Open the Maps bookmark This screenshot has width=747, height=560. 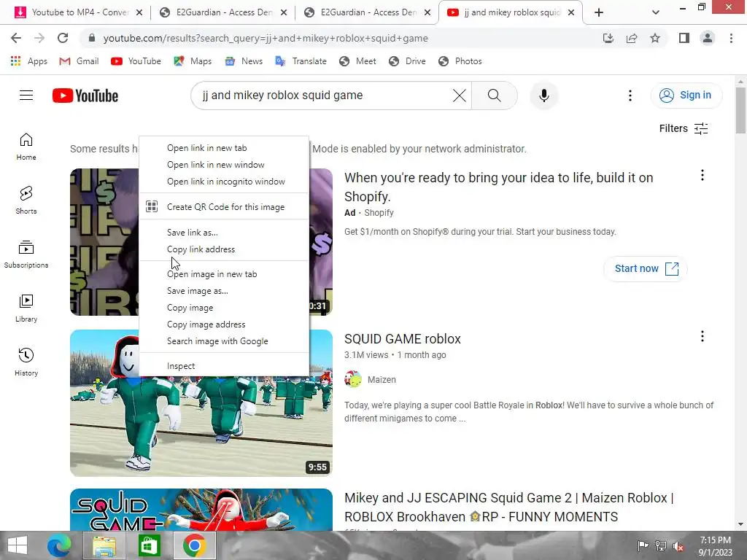[x=193, y=61]
